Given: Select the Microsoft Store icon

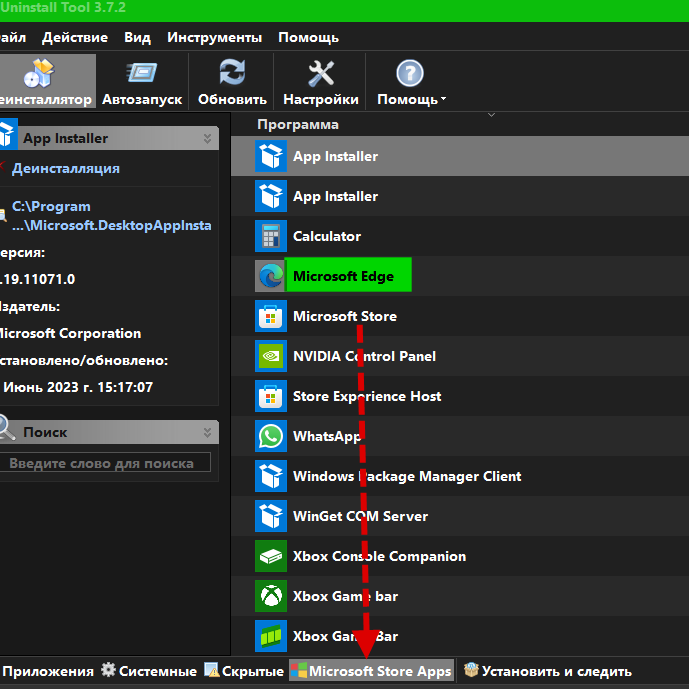Looking at the screenshot, I should pos(271,316).
